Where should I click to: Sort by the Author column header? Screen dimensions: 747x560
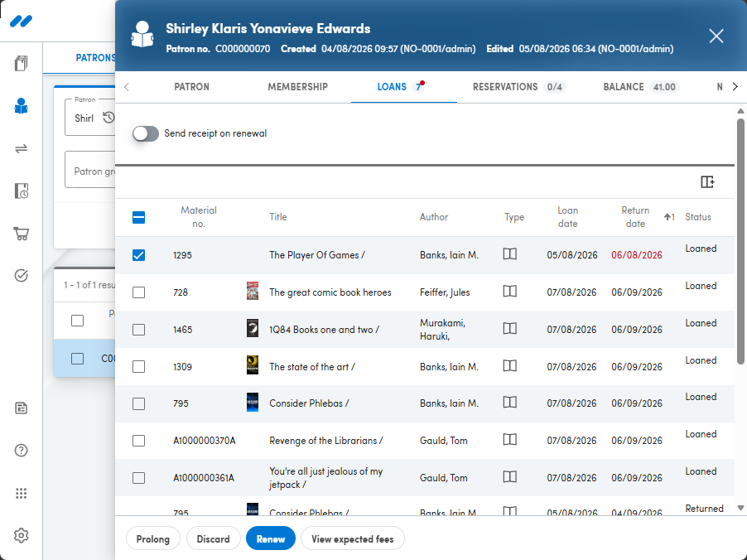[x=433, y=217]
